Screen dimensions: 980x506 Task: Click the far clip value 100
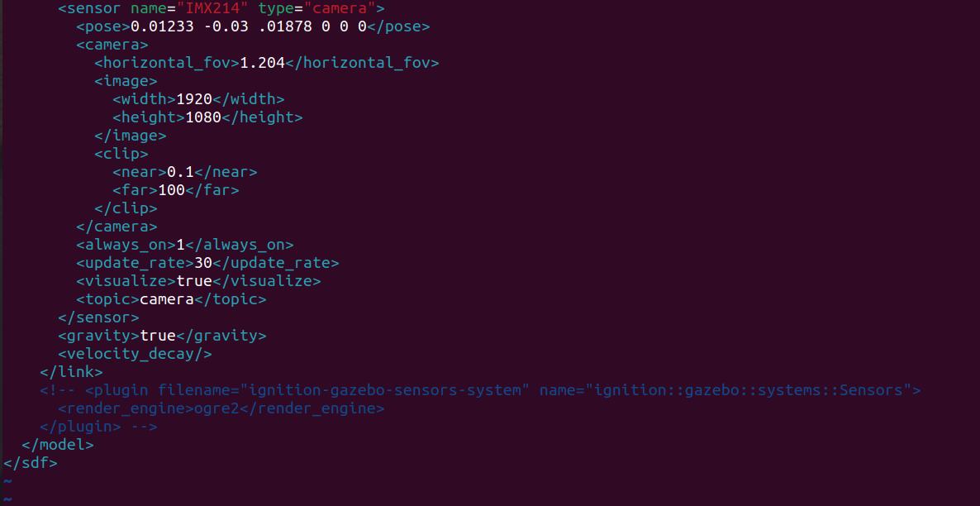click(171, 190)
